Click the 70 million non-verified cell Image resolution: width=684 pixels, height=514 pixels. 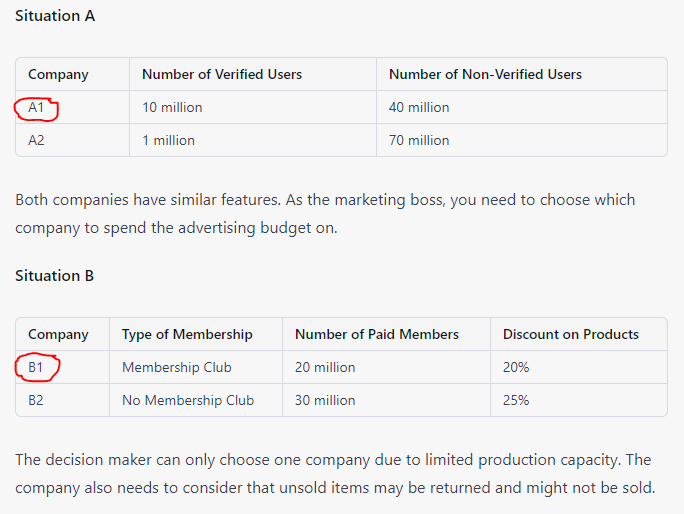(x=419, y=140)
